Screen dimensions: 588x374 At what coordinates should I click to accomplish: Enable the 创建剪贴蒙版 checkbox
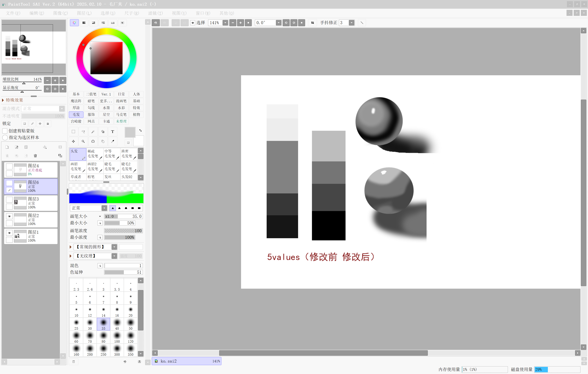click(5, 131)
